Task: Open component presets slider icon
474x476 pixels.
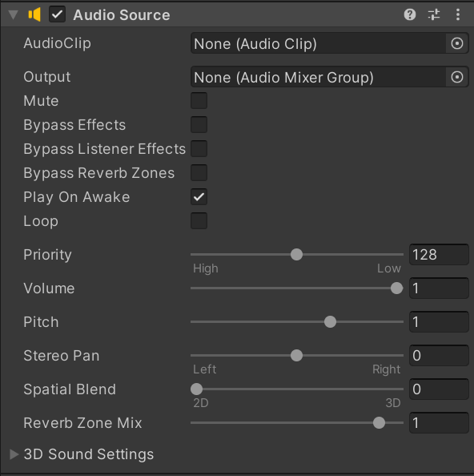Action: point(434,14)
